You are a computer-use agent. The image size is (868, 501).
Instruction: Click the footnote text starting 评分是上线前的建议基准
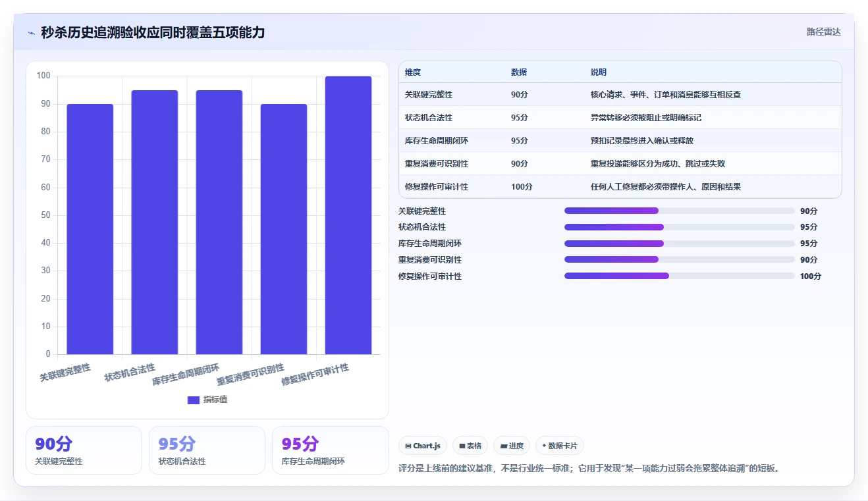589,469
